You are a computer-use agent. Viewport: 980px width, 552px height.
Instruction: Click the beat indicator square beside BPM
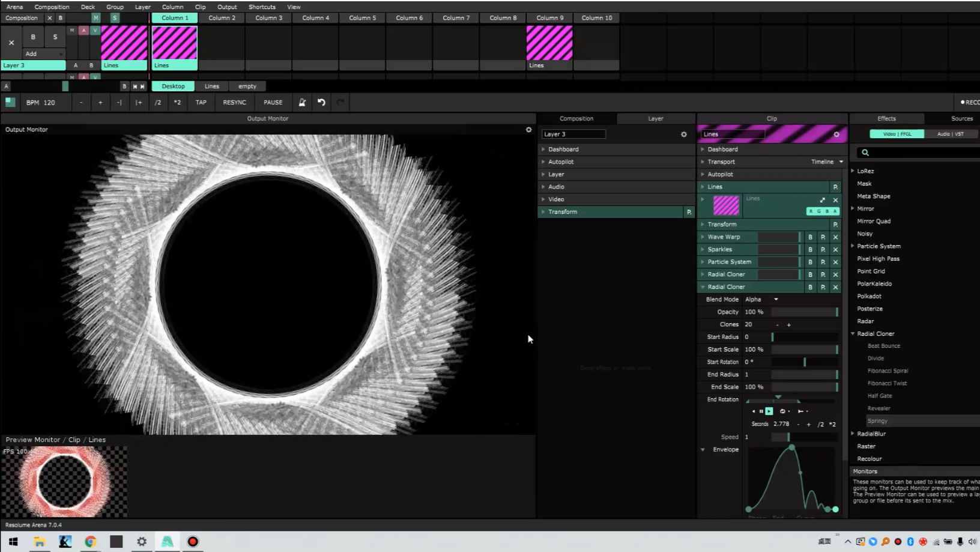pos(10,102)
